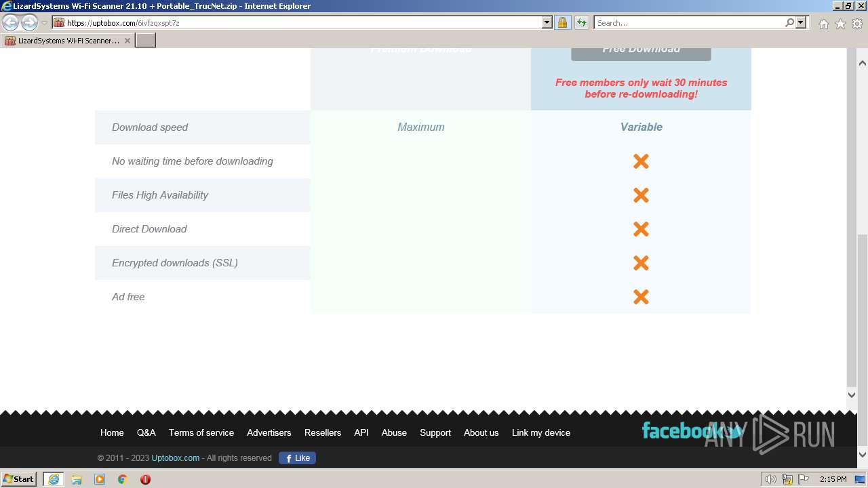Click the magnifier search icon

[789, 22]
